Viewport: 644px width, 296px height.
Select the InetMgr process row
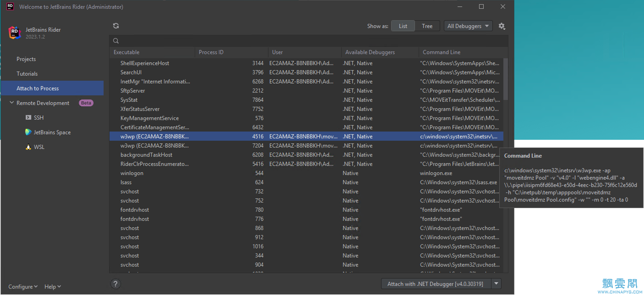coord(306,82)
